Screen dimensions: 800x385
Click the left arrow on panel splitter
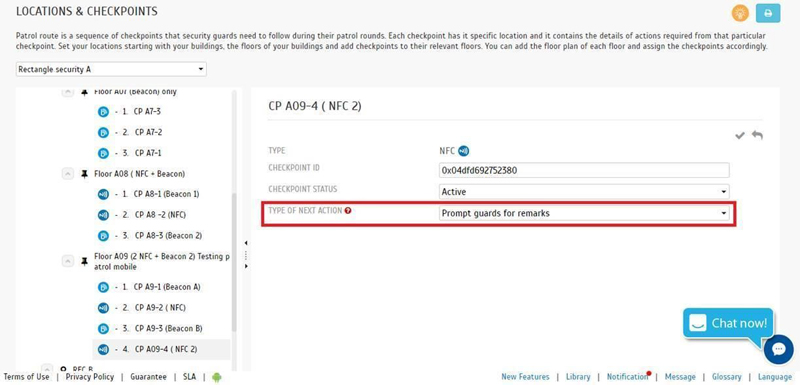pyautogui.click(x=246, y=243)
